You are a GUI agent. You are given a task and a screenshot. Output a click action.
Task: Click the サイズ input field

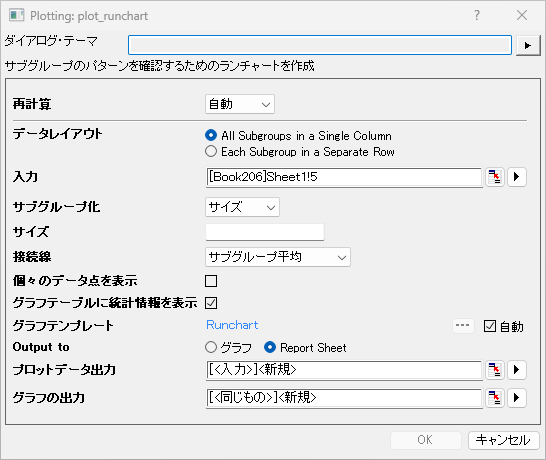pyautogui.click(x=265, y=232)
